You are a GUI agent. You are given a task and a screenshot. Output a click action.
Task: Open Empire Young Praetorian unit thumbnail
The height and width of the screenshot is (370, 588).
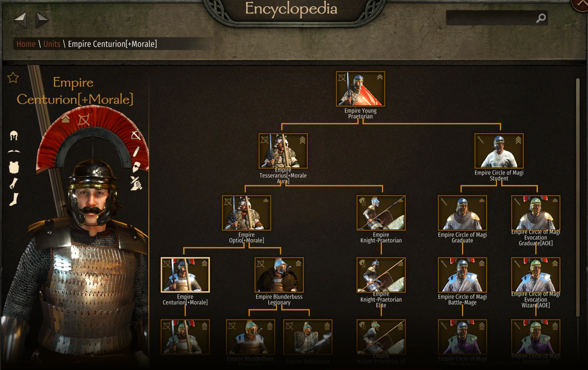coord(360,89)
